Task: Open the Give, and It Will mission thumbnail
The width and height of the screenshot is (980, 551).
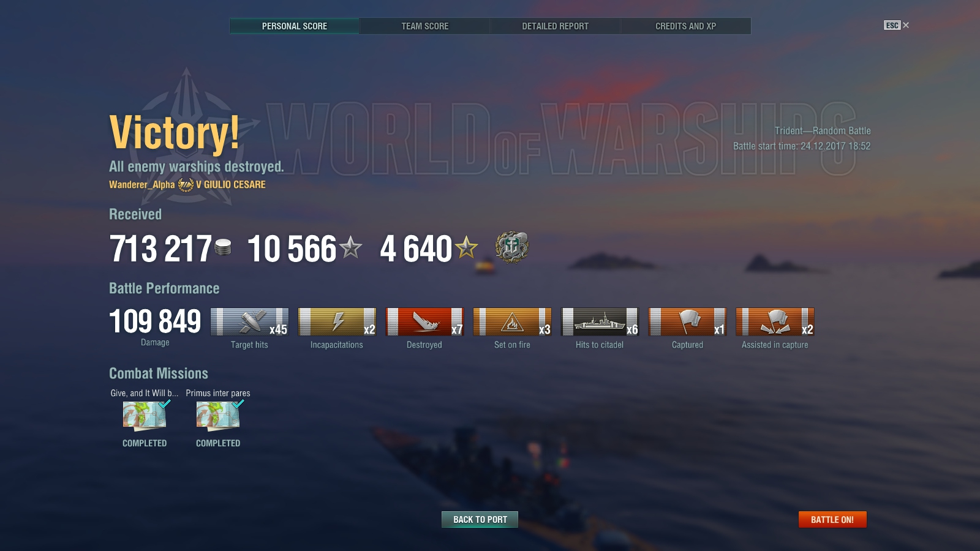Action: (145, 416)
